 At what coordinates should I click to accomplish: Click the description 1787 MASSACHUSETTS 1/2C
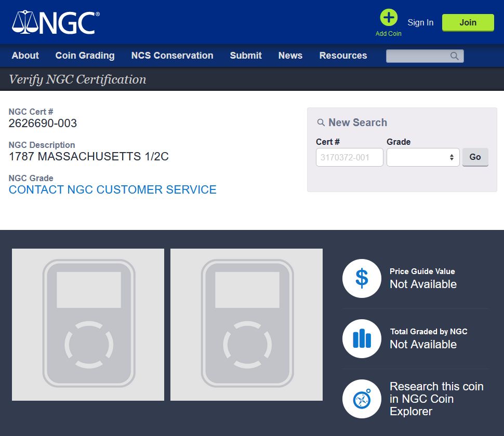[x=89, y=157]
